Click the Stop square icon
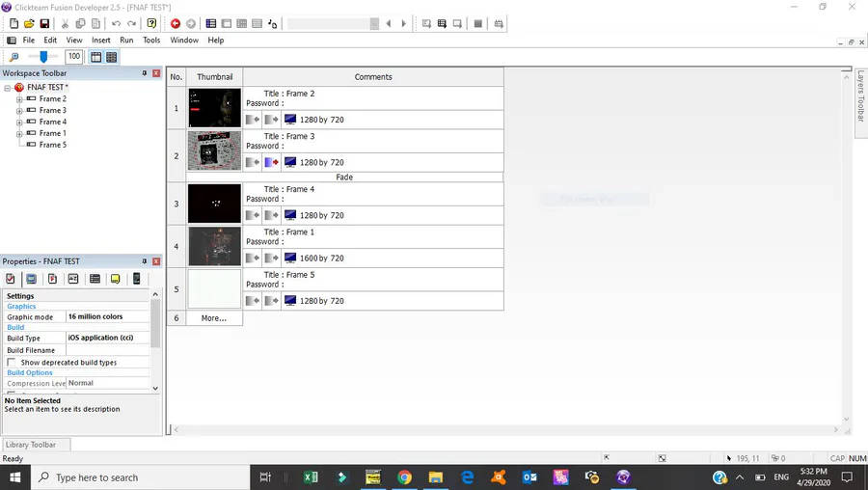 pyautogui.click(x=477, y=23)
